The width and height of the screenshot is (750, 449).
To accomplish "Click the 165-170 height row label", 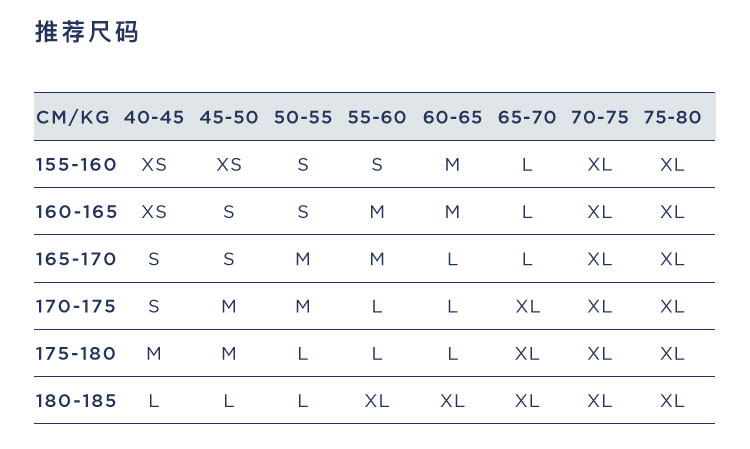I will [x=76, y=259].
